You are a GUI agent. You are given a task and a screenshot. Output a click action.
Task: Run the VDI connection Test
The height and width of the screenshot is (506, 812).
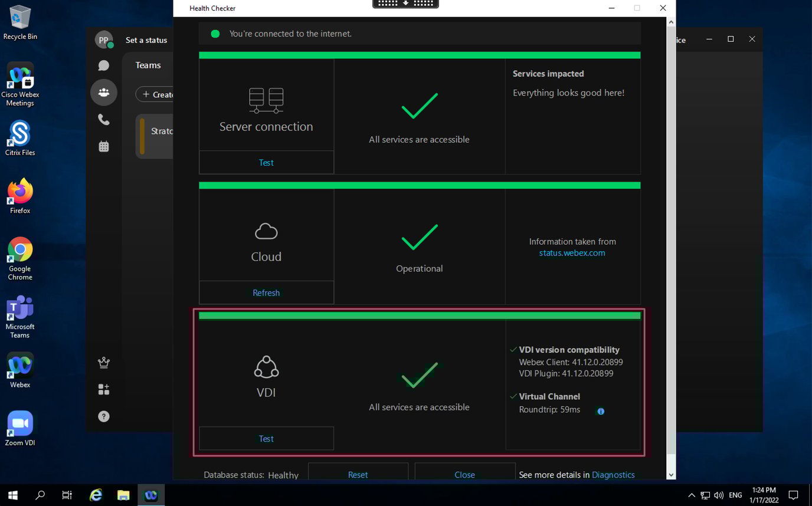(x=266, y=438)
